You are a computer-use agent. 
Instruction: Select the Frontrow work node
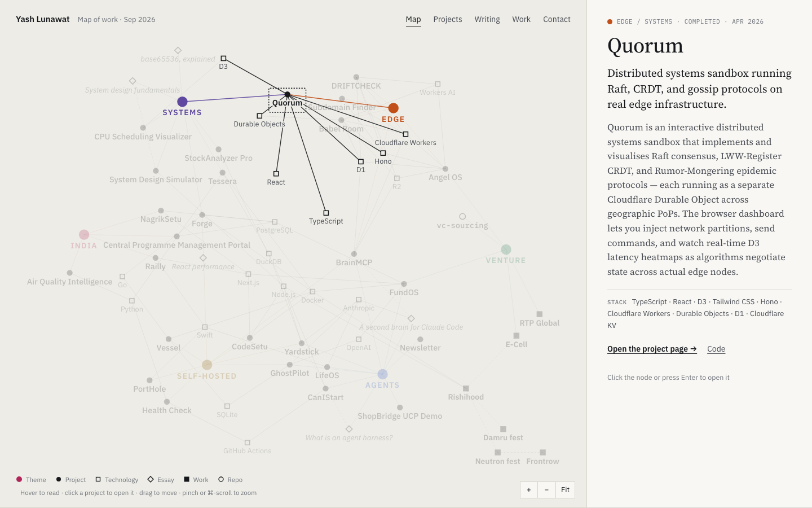(543, 453)
